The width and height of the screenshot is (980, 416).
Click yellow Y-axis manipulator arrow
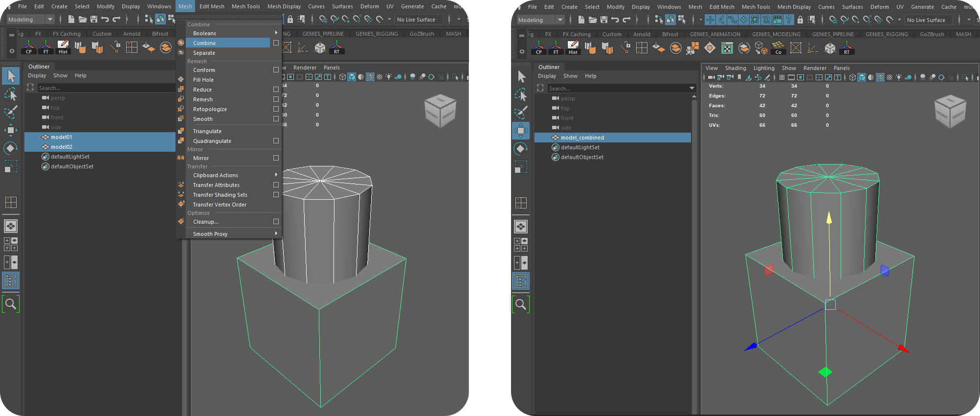pyautogui.click(x=829, y=218)
